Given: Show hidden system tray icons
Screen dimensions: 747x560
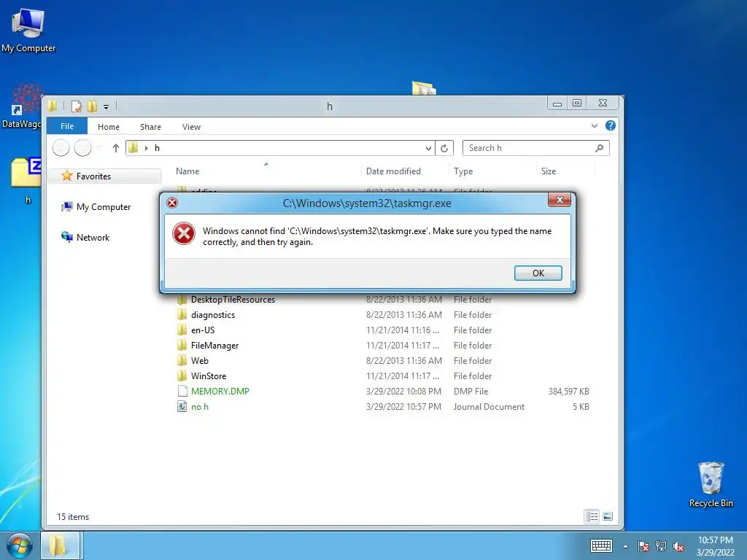Looking at the screenshot, I should 625,546.
